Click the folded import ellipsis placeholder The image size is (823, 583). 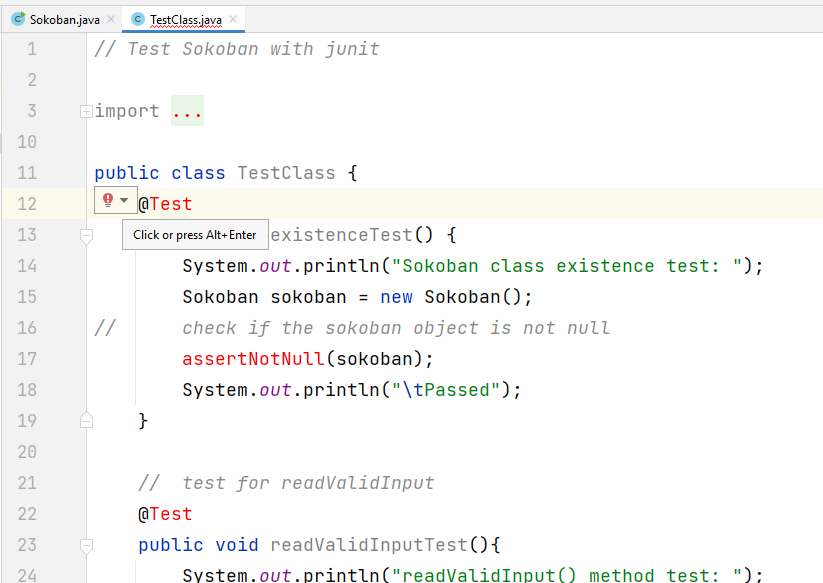click(187, 111)
